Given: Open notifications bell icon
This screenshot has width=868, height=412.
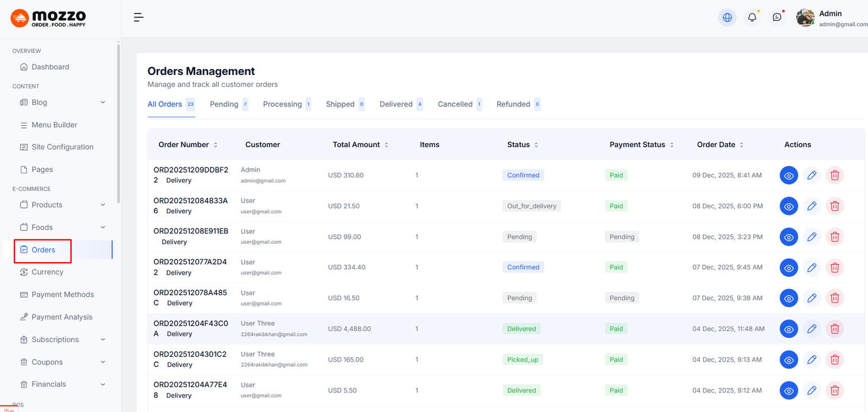Looking at the screenshot, I should coord(752,17).
